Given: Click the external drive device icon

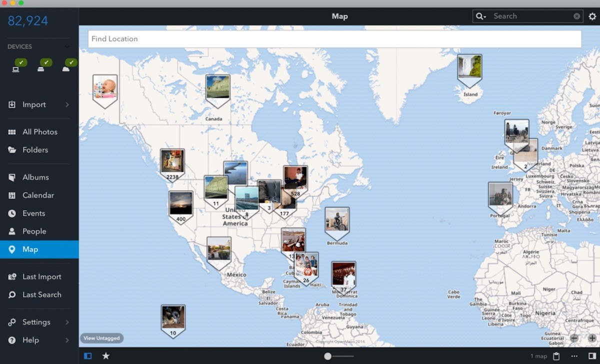Looking at the screenshot, I should click(40, 69).
